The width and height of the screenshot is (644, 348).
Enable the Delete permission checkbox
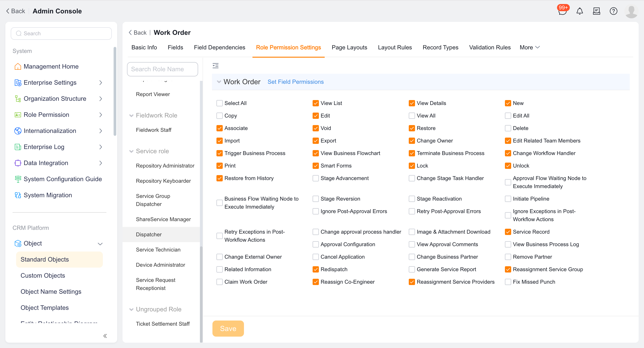[x=508, y=128]
